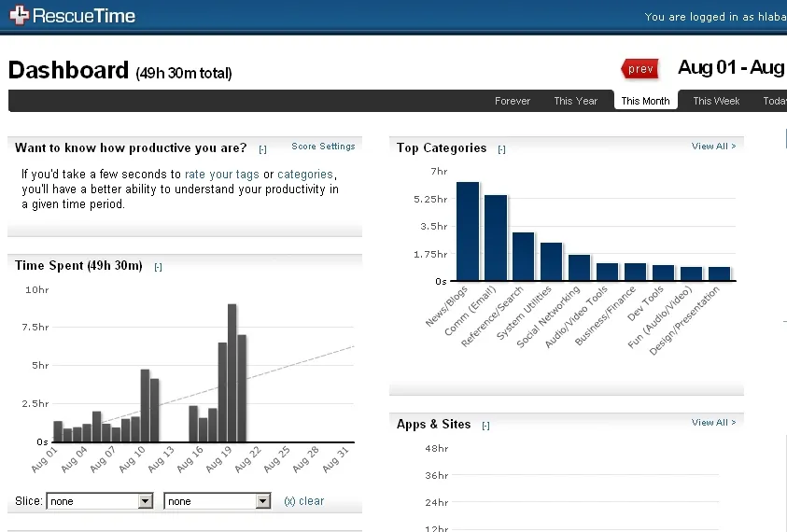787x532 pixels.
Task: Click the '(49h 30m total)' text
Action: click(184, 74)
